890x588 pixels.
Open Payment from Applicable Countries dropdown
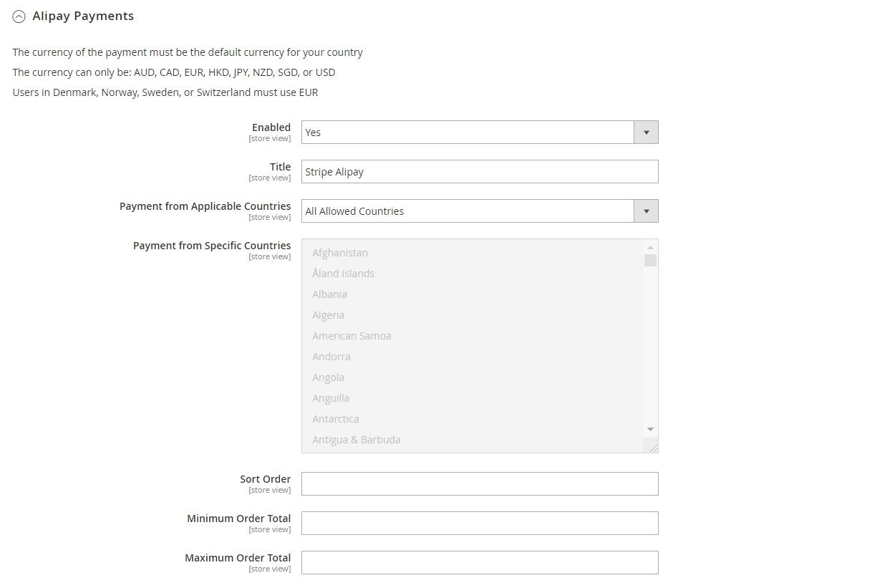click(480, 211)
